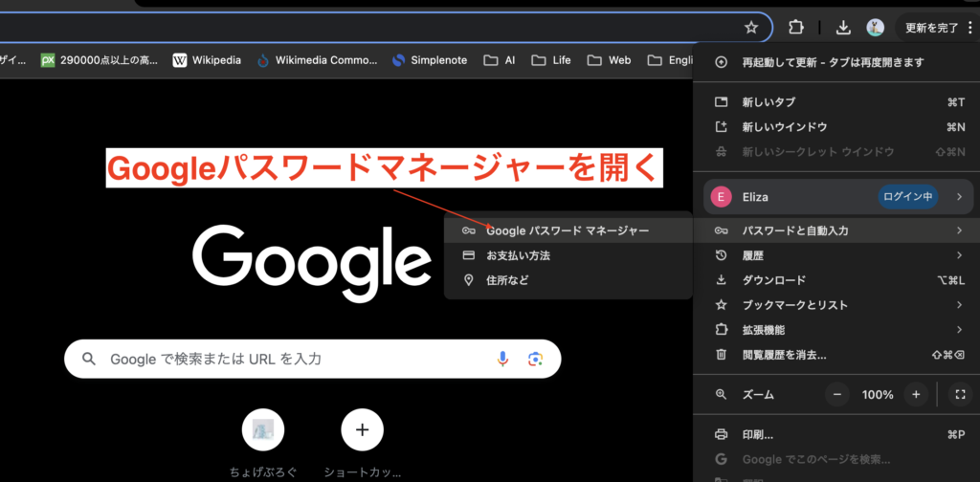Viewport: 980px width, 482px height.
Task: Click the puzzle icon beside 拡張機能
Action: point(722,330)
